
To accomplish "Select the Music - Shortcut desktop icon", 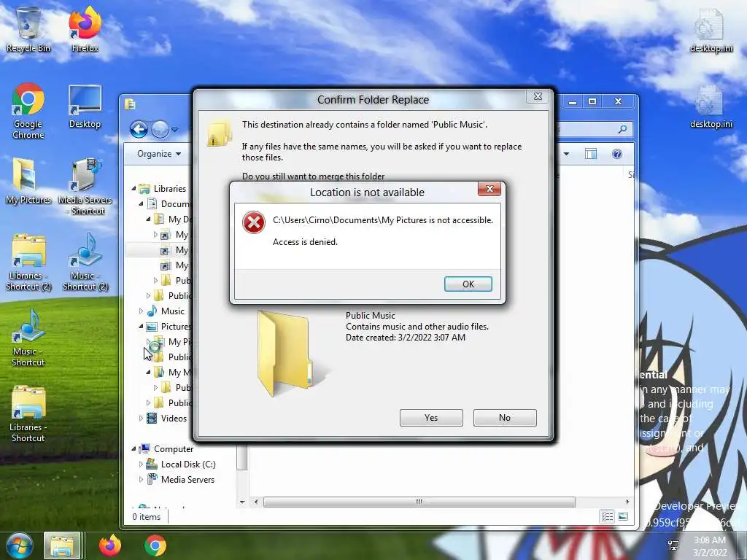I will point(28,338).
